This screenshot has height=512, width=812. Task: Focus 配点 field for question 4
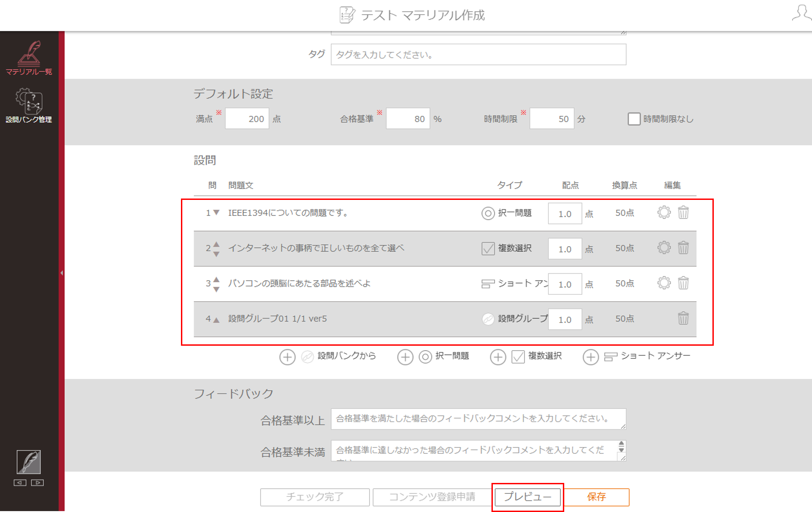coord(565,319)
